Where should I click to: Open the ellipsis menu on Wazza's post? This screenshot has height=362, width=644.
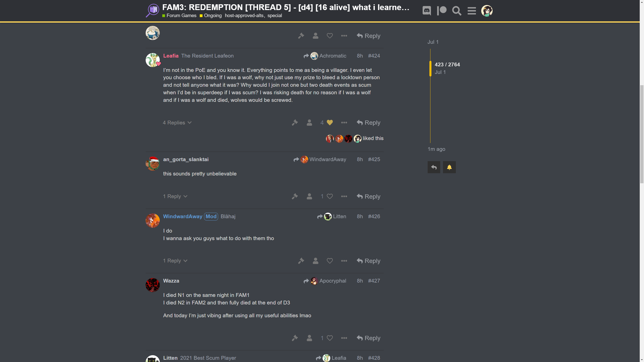pos(344,338)
